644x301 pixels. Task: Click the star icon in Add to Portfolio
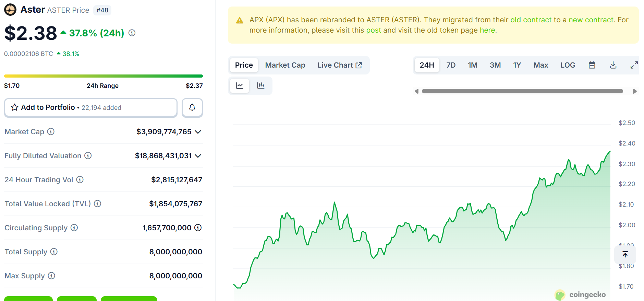tap(14, 107)
